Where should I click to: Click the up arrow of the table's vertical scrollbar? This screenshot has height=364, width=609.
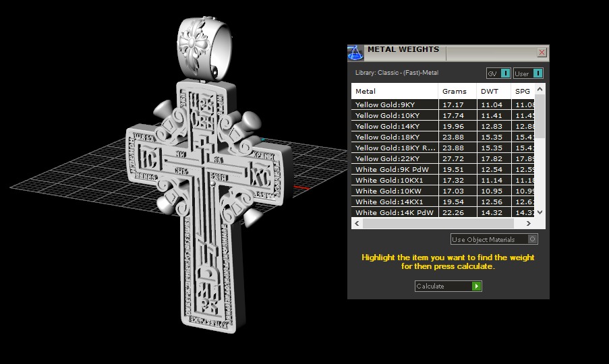pyautogui.click(x=540, y=89)
